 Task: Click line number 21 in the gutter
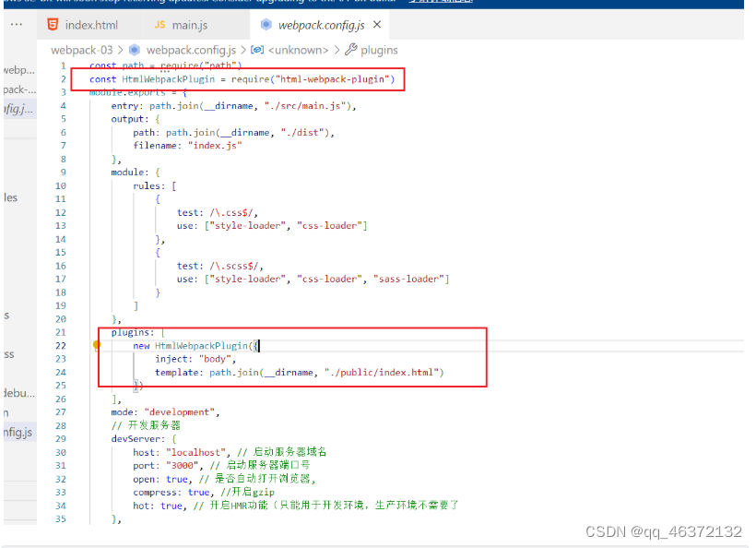pyautogui.click(x=60, y=332)
